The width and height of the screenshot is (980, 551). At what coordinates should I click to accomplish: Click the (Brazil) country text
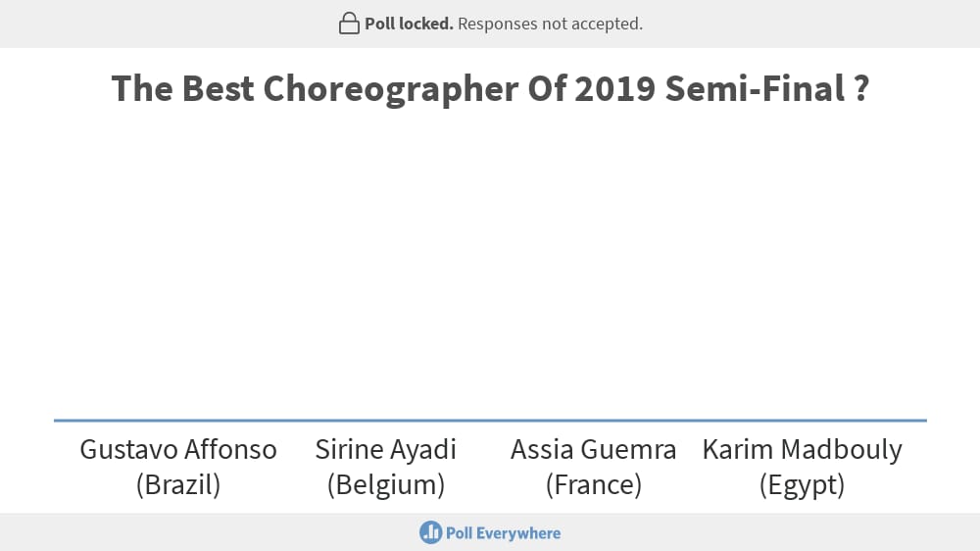pos(178,484)
